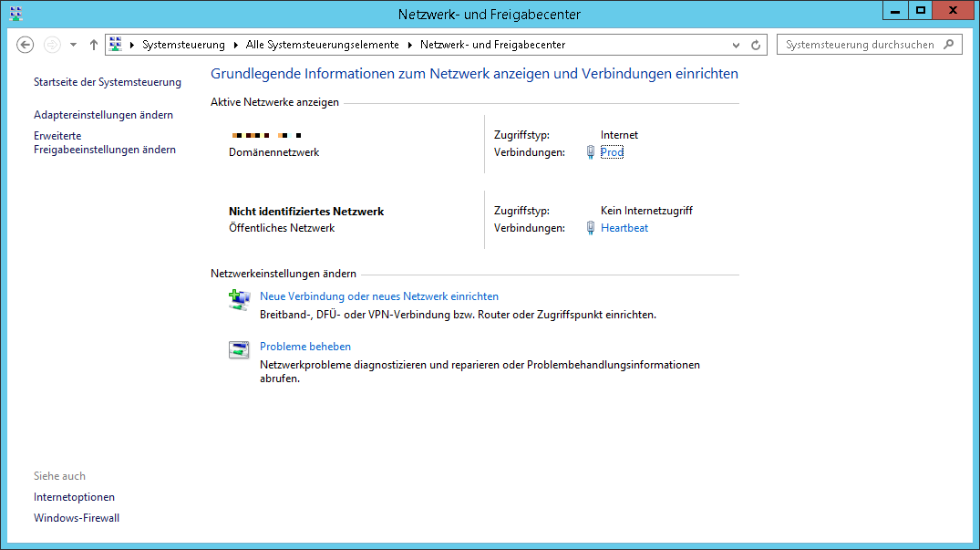Click the magnifier icon in the search box

(x=949, y=44)
